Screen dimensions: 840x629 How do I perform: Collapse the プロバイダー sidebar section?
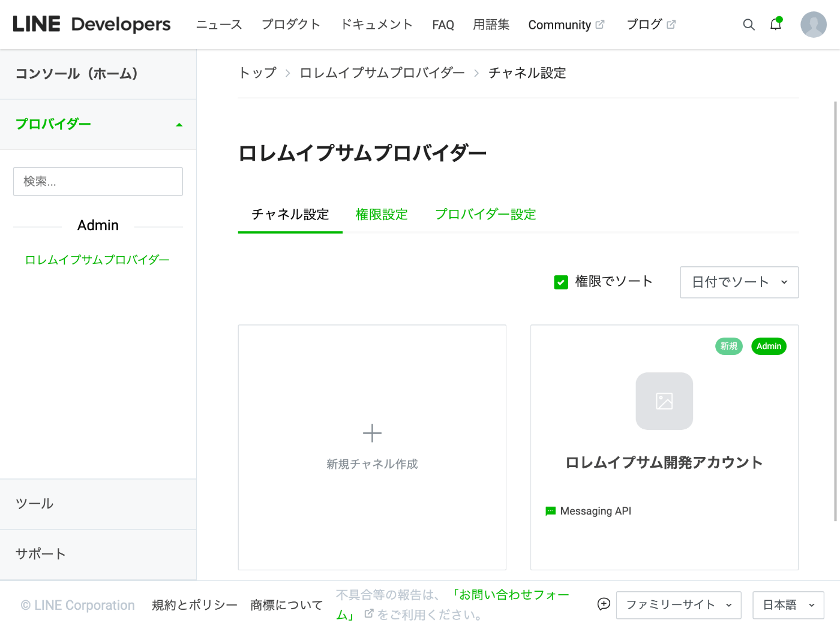[98, 124]
